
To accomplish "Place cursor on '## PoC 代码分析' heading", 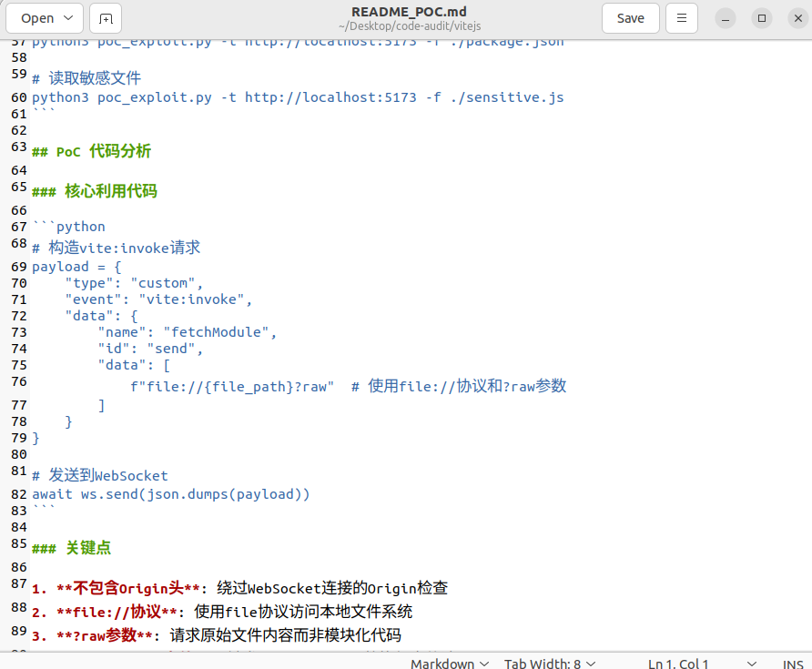I will (x=92, y=152).
